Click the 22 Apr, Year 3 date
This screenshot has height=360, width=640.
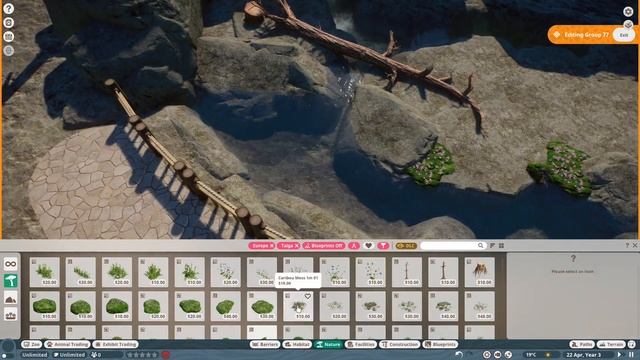(584, 355)
